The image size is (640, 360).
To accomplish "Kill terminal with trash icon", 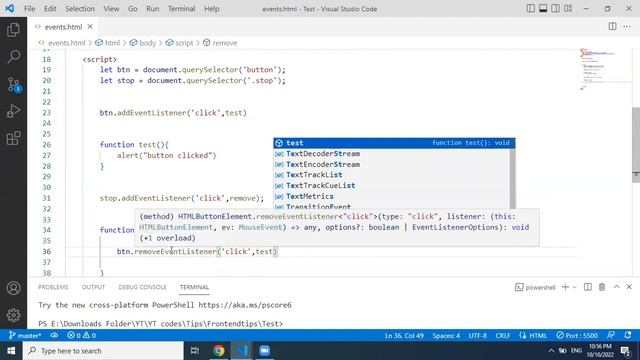I will pyautogui.click(x=602, y=287).
